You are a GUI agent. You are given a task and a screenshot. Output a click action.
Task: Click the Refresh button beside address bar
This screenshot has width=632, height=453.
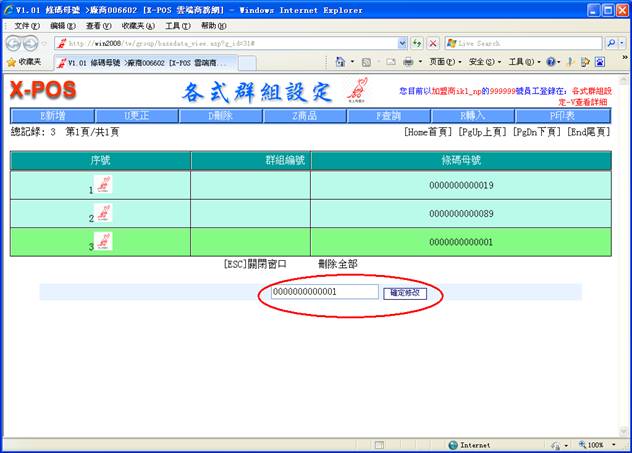tap(416, 44)
